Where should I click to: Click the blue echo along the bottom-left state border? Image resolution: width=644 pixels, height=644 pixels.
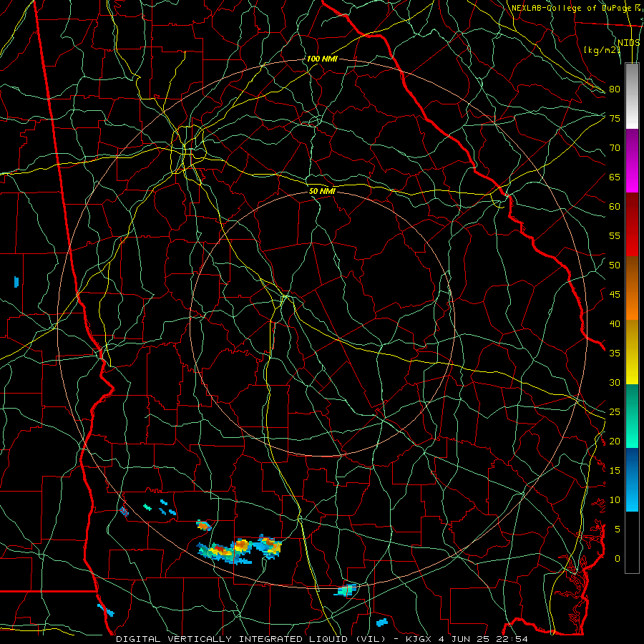pos(106,610)
